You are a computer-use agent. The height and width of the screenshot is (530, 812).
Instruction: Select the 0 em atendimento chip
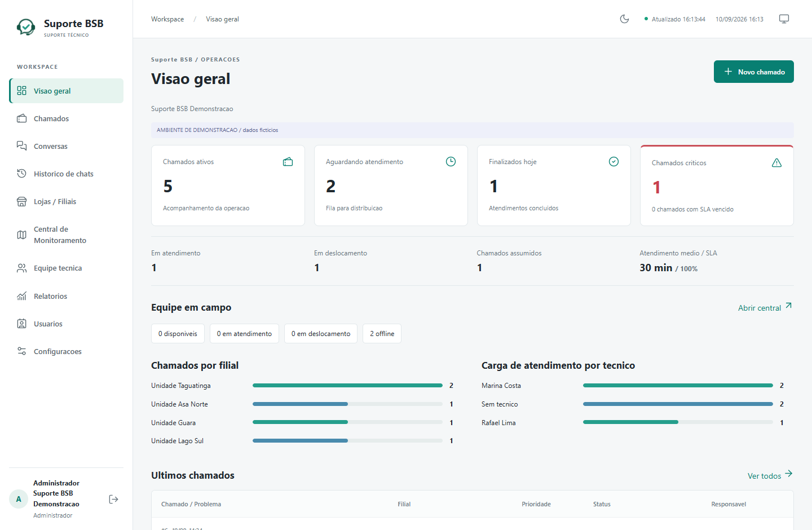244,333
